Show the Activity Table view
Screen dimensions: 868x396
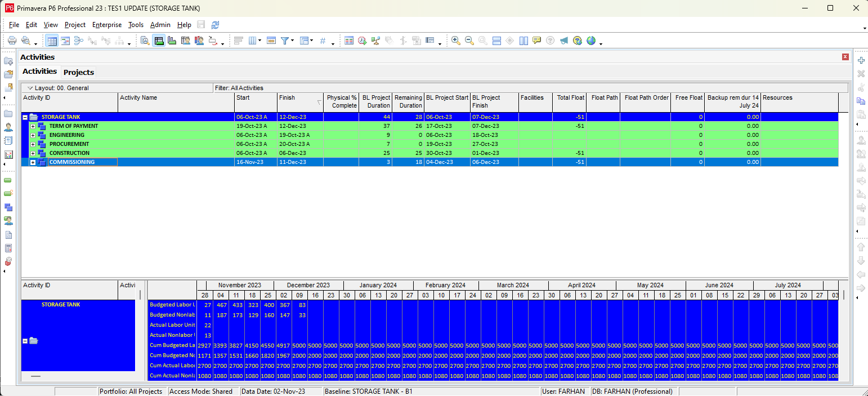tap(52, 41)
